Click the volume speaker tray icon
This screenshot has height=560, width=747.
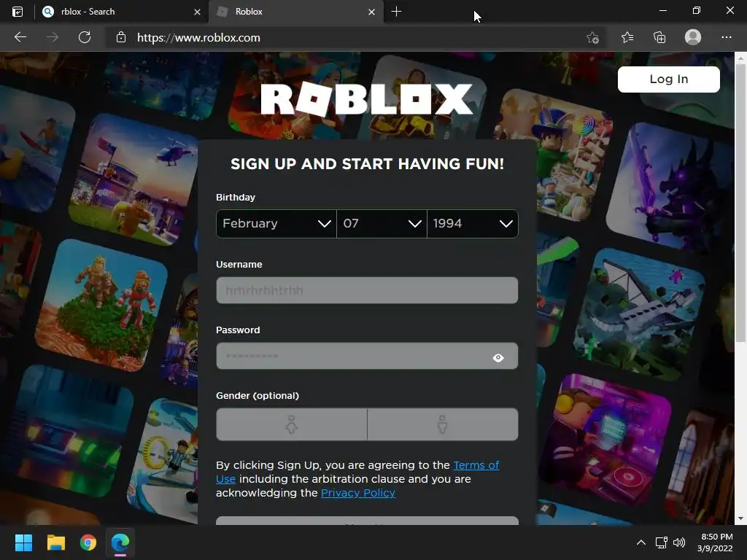pyautogui.click(x=679, y=542)
